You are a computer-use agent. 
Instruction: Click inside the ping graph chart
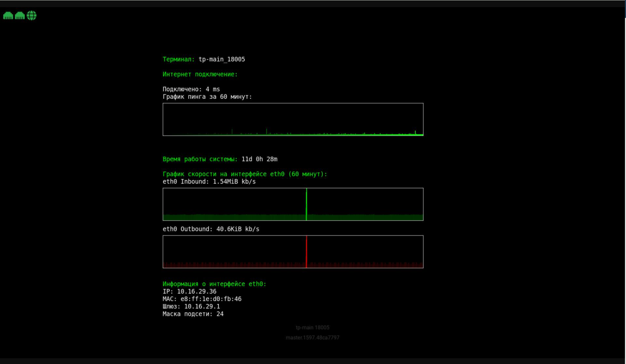pyautogui.click(x=293, y=119)
